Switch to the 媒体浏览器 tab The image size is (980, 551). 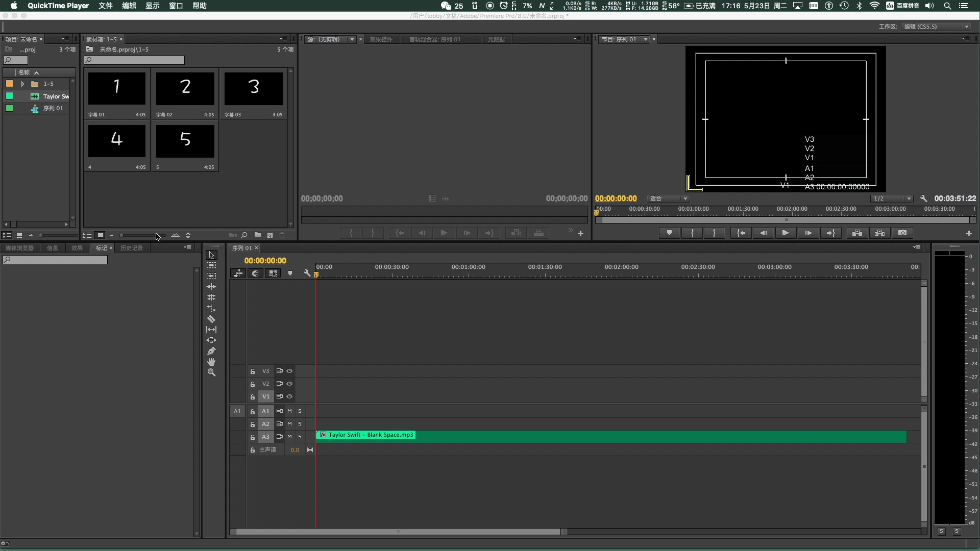[x=19, y=248]
